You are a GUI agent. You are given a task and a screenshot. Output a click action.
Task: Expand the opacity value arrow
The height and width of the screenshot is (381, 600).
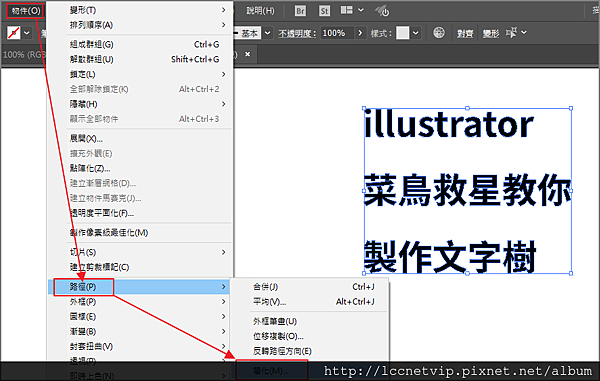(x=360, y=33)
